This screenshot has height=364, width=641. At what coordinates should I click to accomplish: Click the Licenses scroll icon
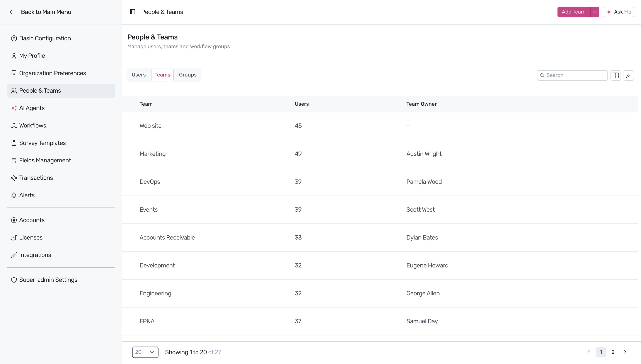pyautogui.click(x=14, y=238)
